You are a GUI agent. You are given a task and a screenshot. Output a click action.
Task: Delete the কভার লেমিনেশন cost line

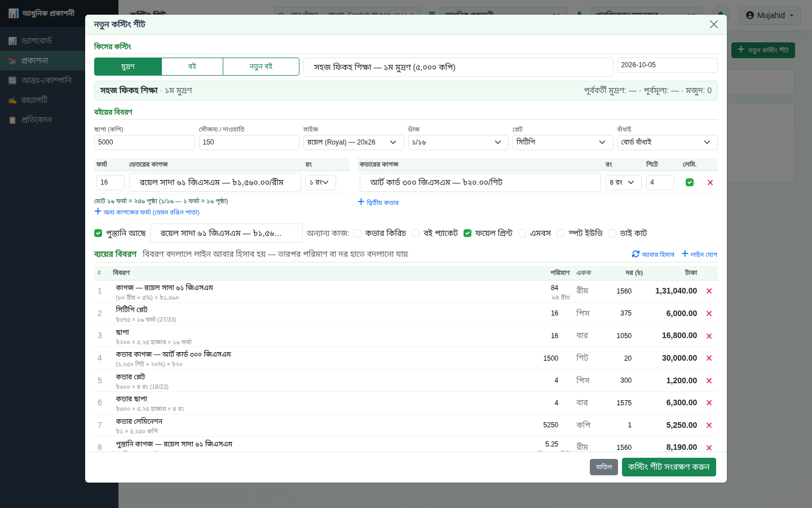[709, 426]
